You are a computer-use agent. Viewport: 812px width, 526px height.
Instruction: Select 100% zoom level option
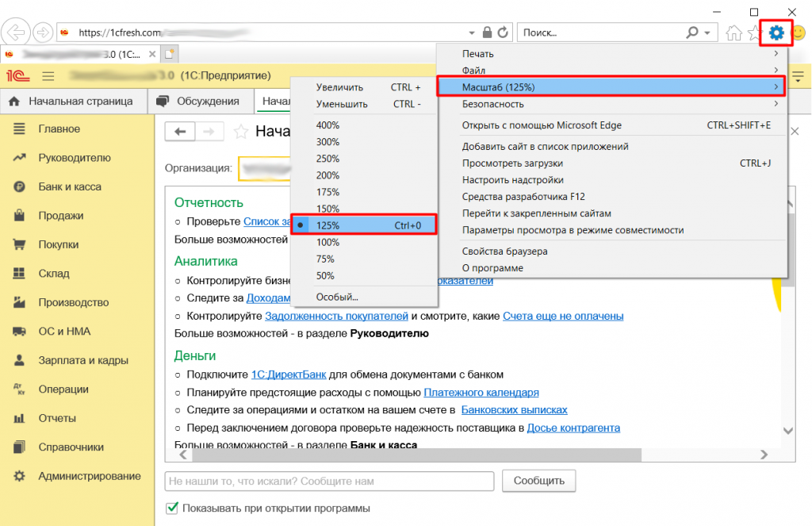[x=327, y=242]
